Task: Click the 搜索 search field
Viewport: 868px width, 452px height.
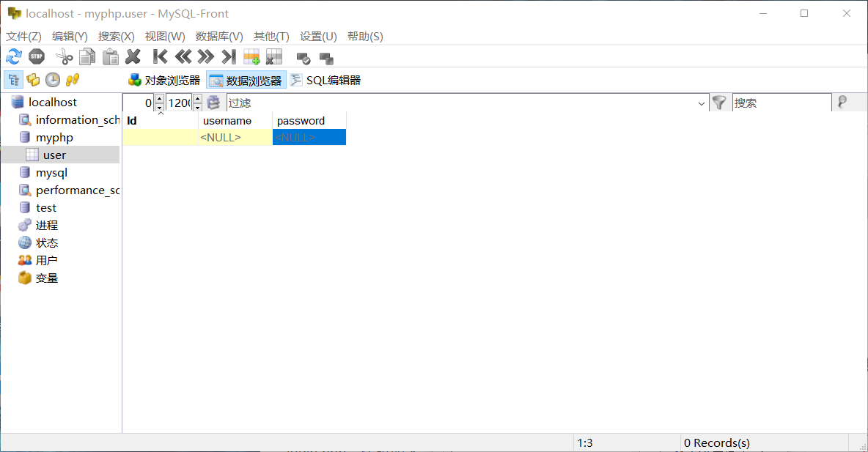Action: pyautogui.click(x=781, y=103)
